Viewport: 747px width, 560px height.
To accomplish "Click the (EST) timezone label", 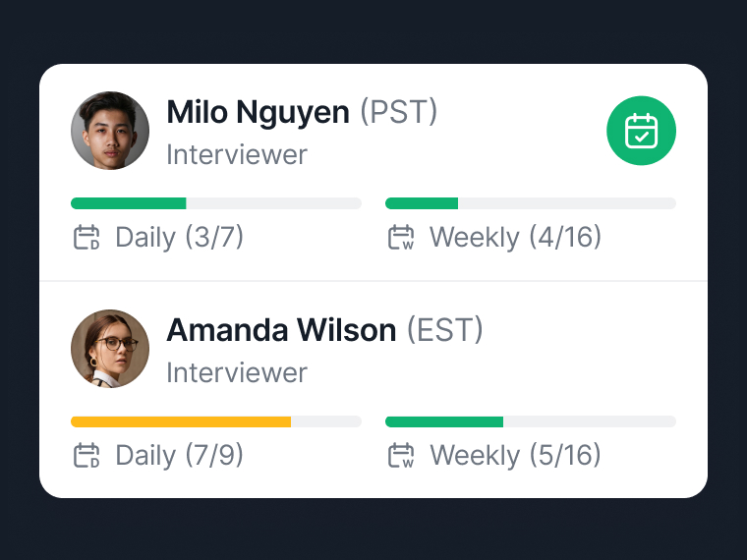I will (x=445, y=330).
